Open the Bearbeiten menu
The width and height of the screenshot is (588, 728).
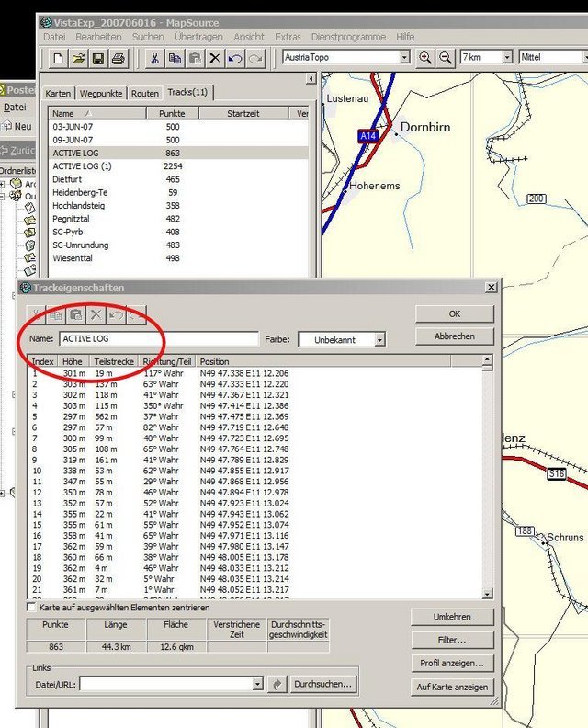98,37
